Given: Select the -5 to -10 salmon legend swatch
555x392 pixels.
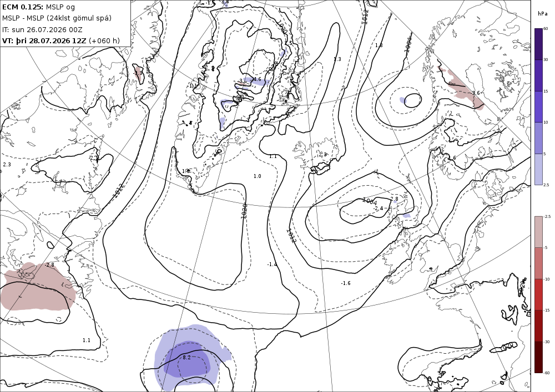Looking at the screenshot, I should [538, 263].
